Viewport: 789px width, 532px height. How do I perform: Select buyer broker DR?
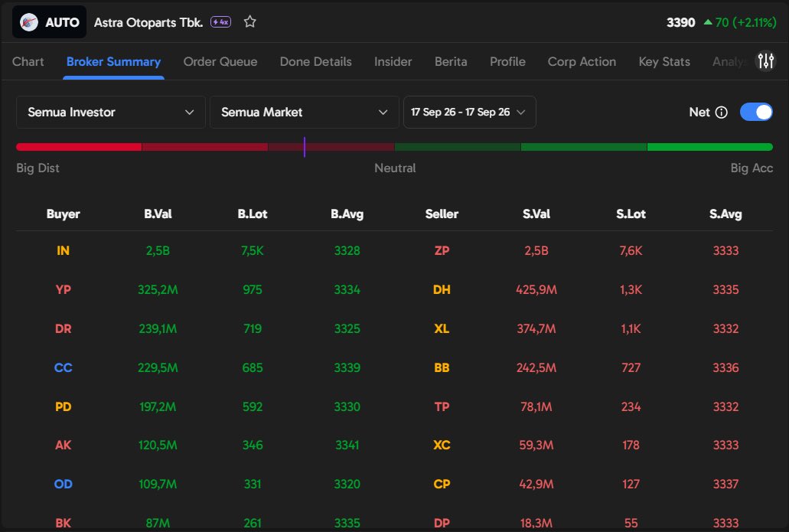click(64, 328)
